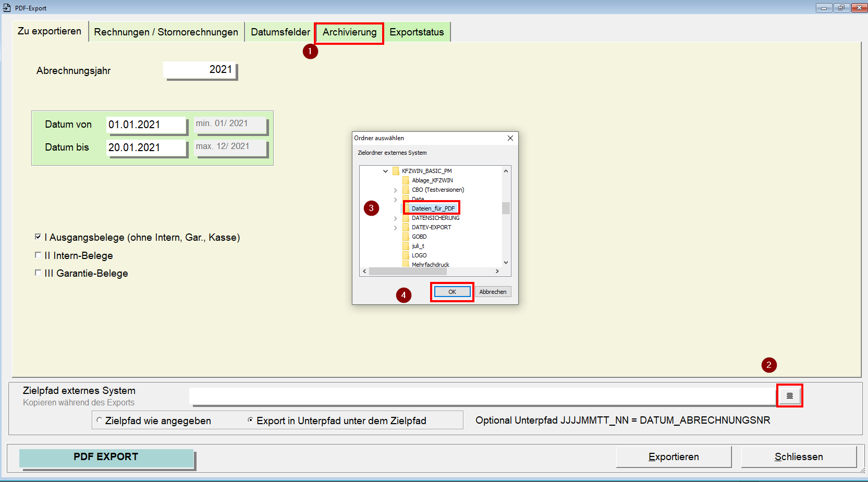868x482 pixels.
Task: Choose the Dateien_für_PDF folder
Action: coord(433,208)
